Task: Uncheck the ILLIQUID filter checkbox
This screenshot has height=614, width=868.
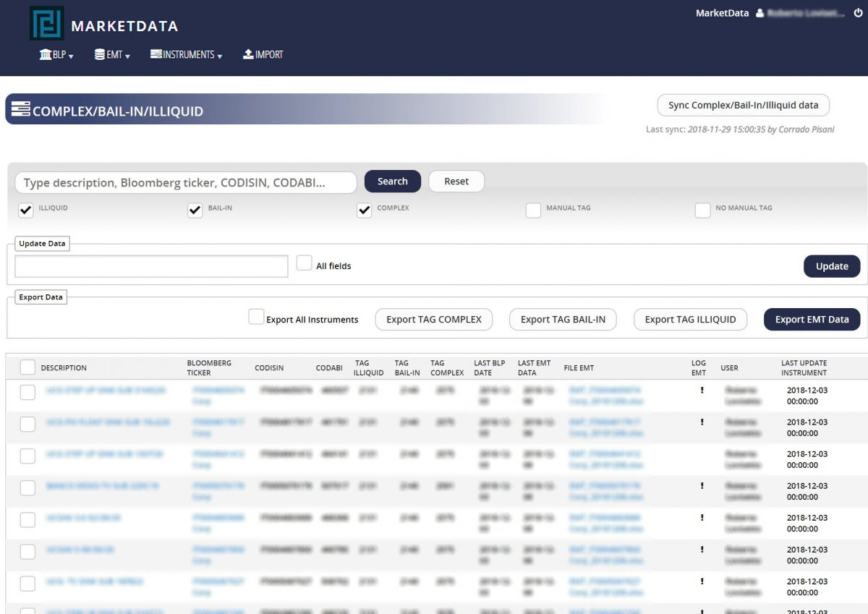Action: [26, 210]
